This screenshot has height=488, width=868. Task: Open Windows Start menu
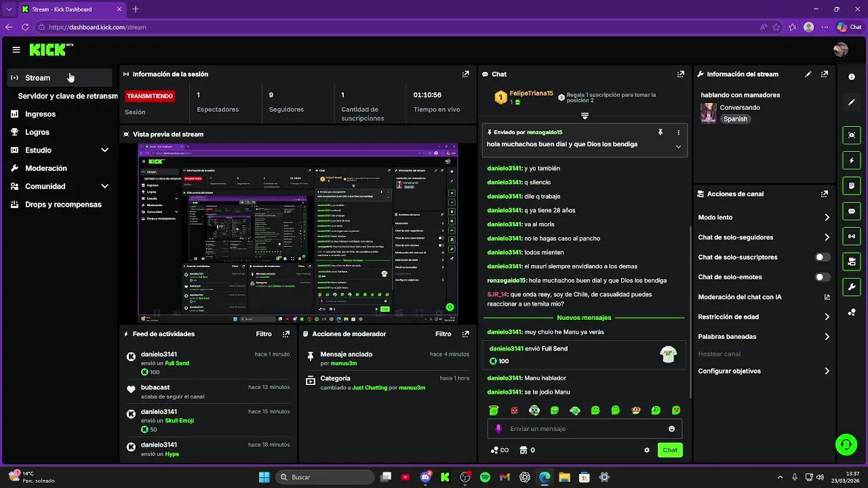pos(264,477)
